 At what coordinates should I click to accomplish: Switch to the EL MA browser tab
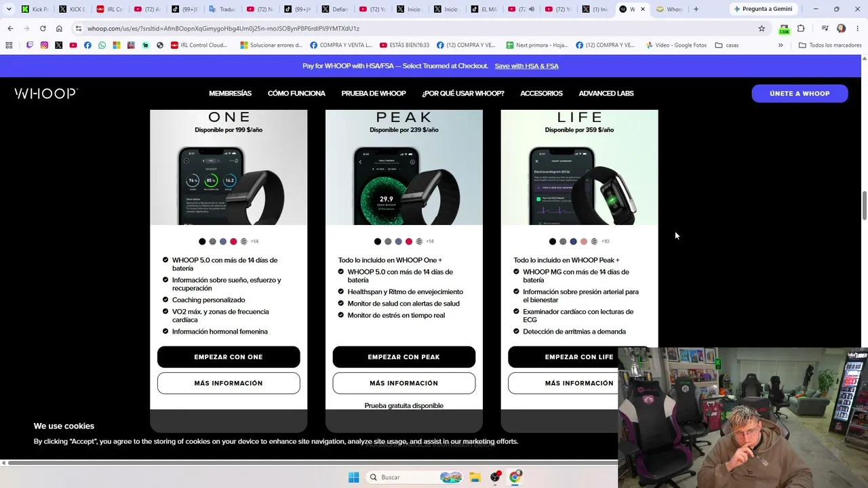point(484,9)
